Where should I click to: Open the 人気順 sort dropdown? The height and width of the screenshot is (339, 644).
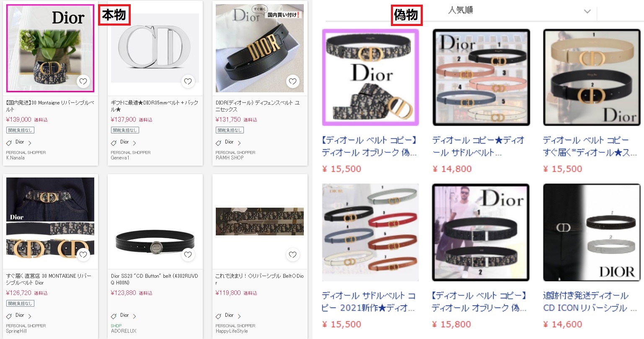tap(519, 11)
